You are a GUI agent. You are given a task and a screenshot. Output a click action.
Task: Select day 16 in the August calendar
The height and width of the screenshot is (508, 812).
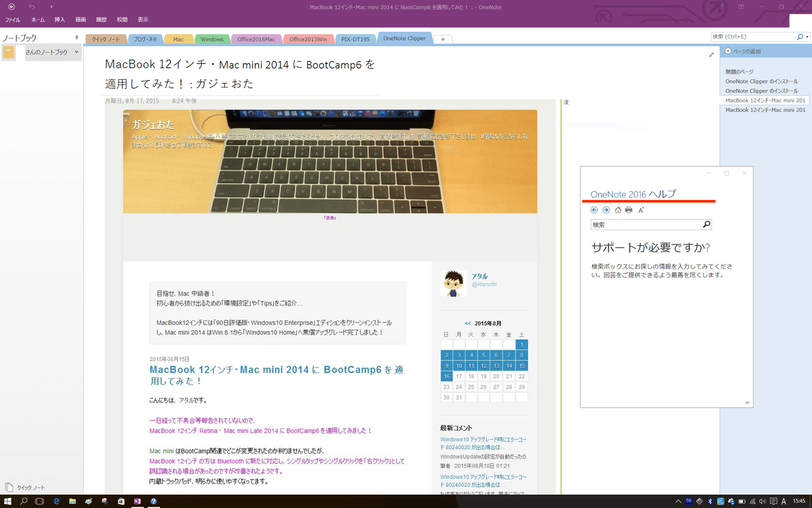tap(447, 377)
